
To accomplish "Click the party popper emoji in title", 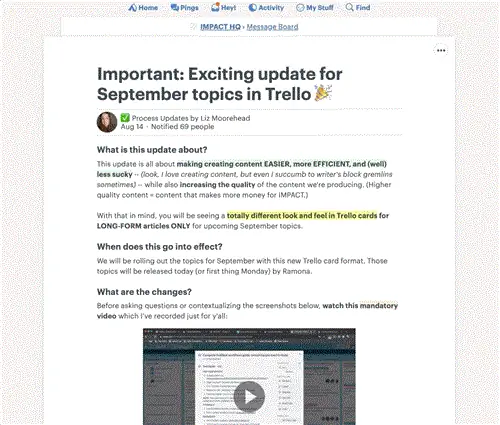I will pyautogui.click(x=323, y=93).
